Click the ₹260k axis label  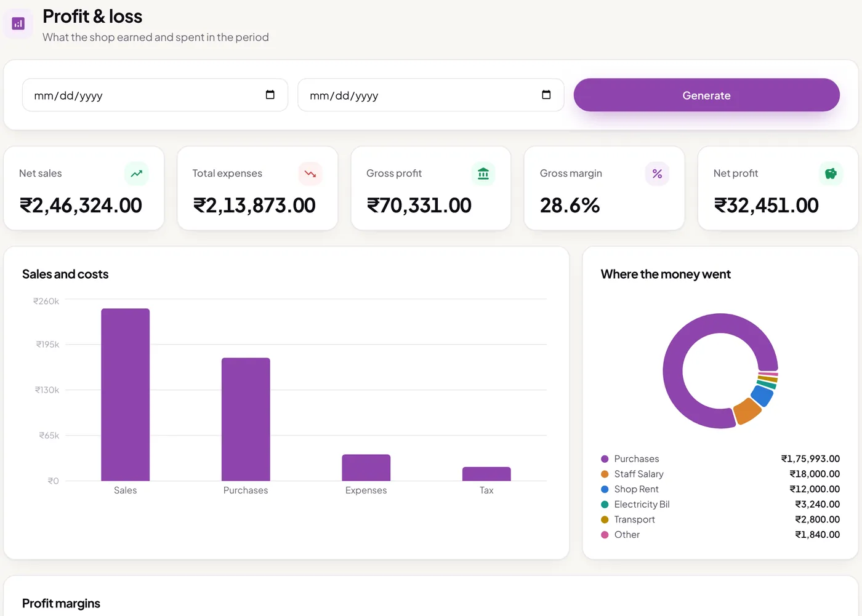(x=46, y=302)
